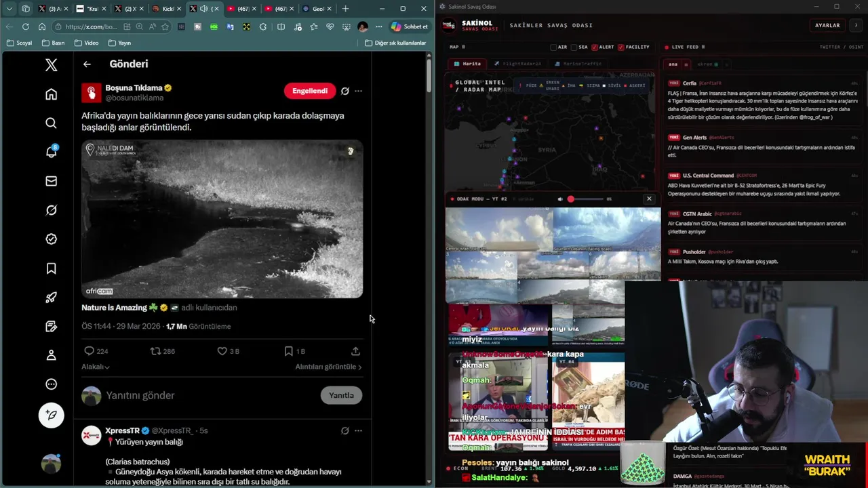Reply to the post showing 224 comments
Viewport: 868px width, 488px height.
(96, 351)
